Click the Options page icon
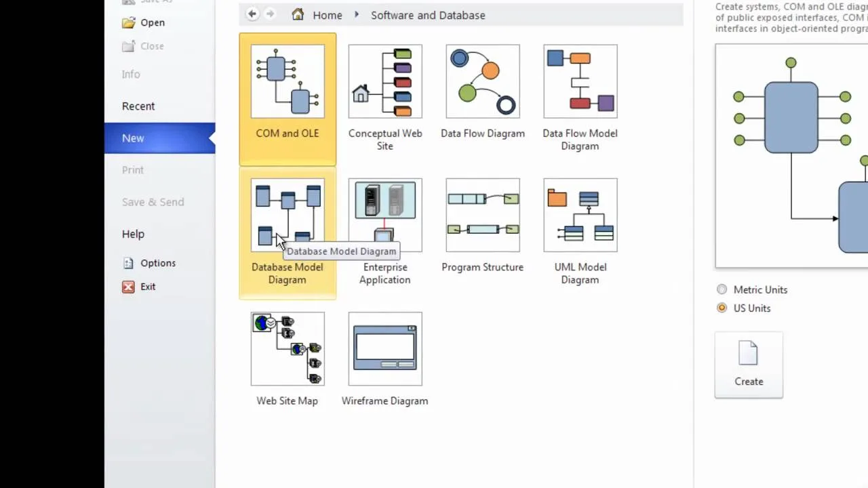Screen dimensions: 868x488 (128, 263)
